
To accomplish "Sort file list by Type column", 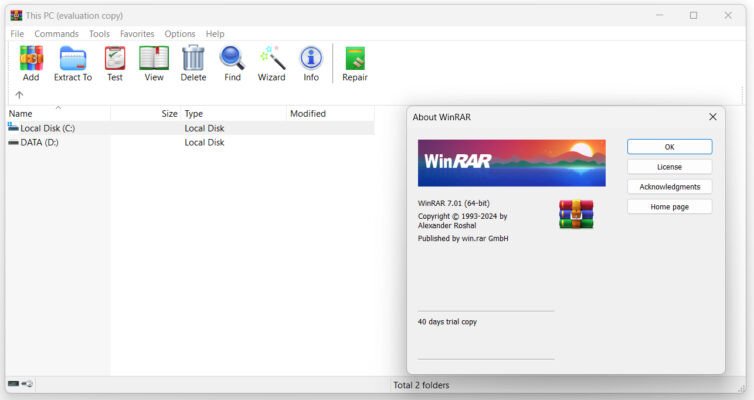I will 234,113.
